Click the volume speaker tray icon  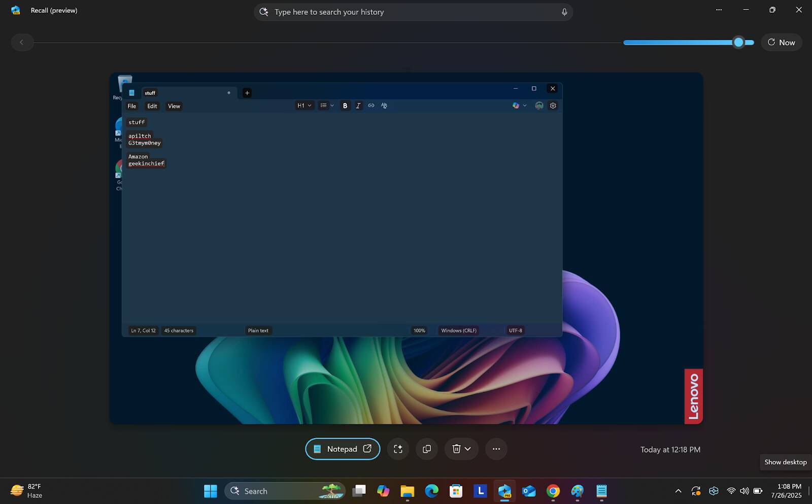[x=745, y=491]
